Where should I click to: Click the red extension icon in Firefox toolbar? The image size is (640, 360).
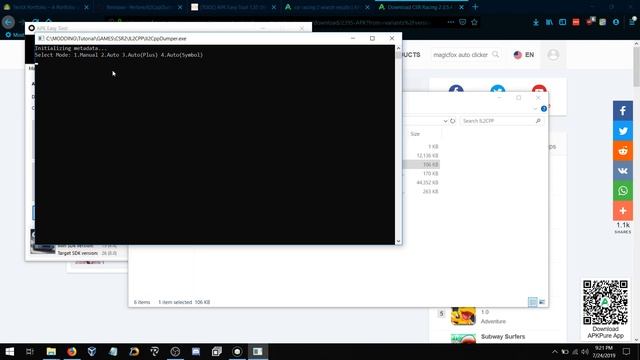[576, 22]
